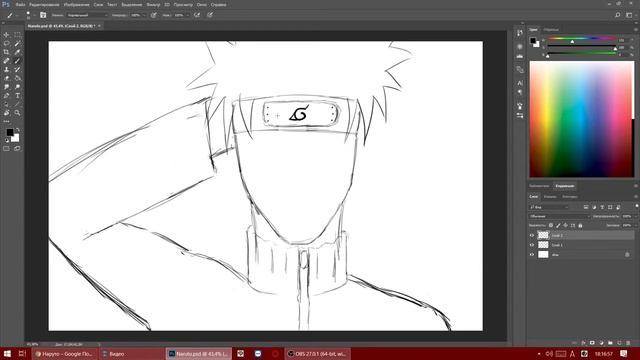Select the Eyedropper tool
This screenshot has width=640, height=360.
pyautogui.click(x=18, y=52)
